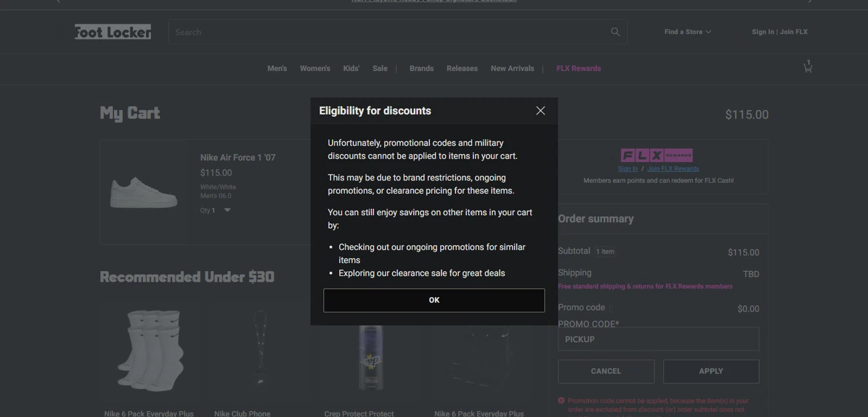868x417 pixels.
Task: Open the shopping cart icon
Action: coord(807,68)
